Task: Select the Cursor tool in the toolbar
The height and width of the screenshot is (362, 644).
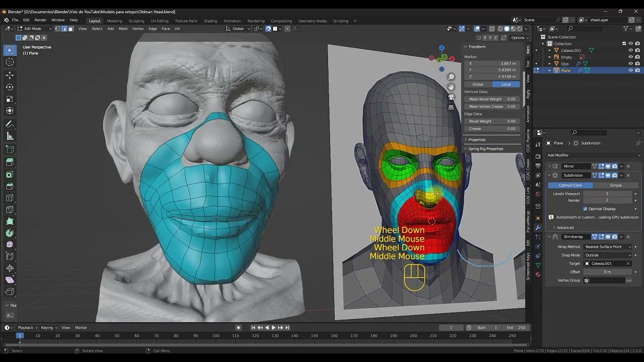Action: (10, 62)
